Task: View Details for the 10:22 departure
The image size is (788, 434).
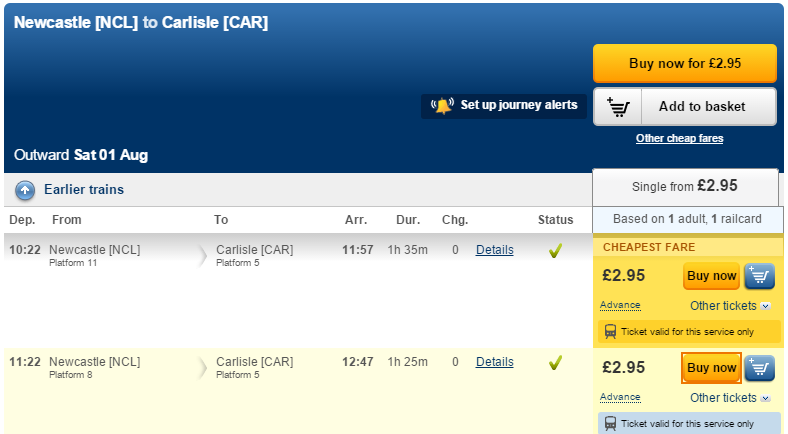Action: pos(495,250)
